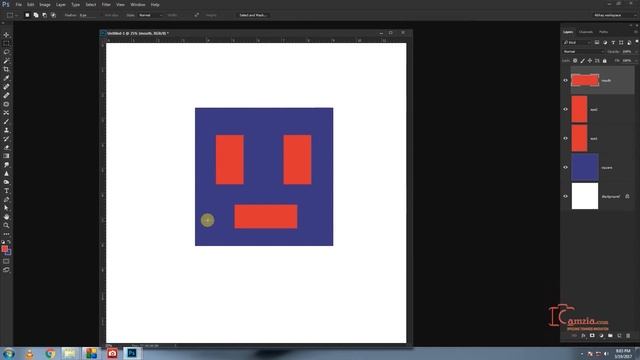Select the Crop tool
This screenshot has height=360, width=640.
tap(6, 69)
